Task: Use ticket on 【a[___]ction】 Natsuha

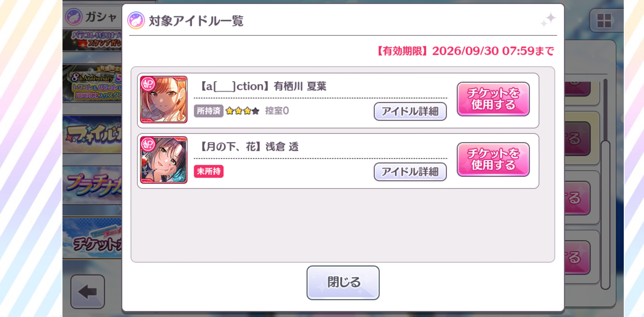Action: (x=493, y=99)
